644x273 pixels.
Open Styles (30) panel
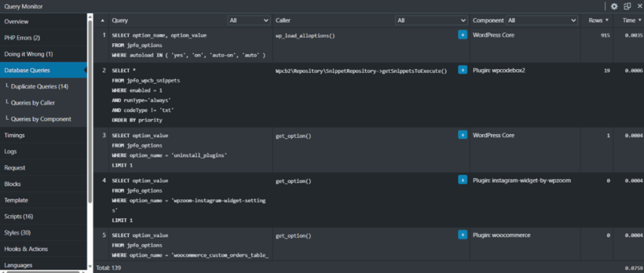(43, 233)
